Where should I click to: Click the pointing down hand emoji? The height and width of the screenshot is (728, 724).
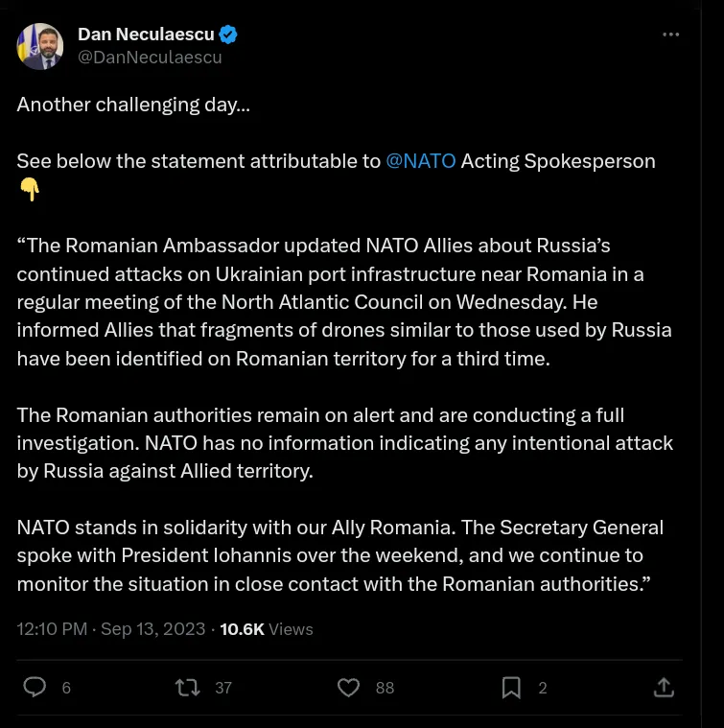(30, 190)
